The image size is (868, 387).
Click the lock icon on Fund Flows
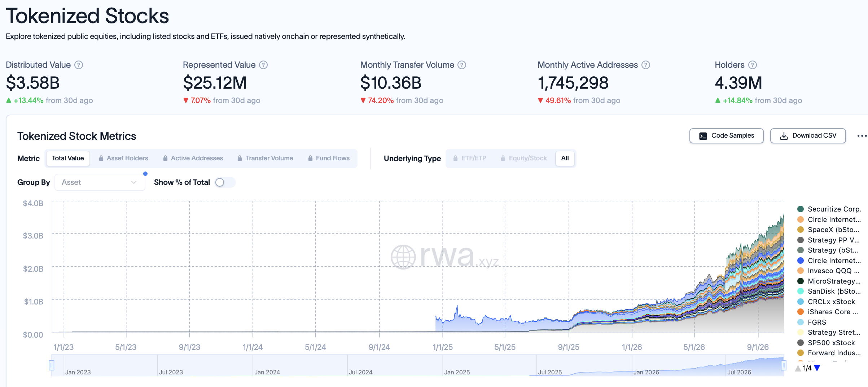coord(310,158)
